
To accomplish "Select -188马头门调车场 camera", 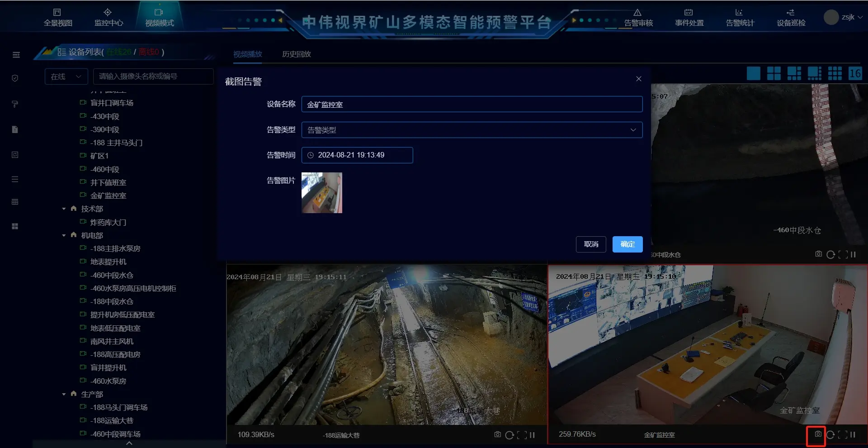I will pyautogui.click(x=118, y=407).
